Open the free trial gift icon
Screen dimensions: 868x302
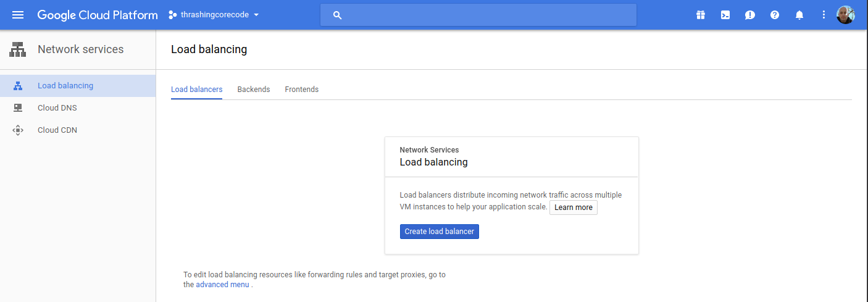[701, 15]
